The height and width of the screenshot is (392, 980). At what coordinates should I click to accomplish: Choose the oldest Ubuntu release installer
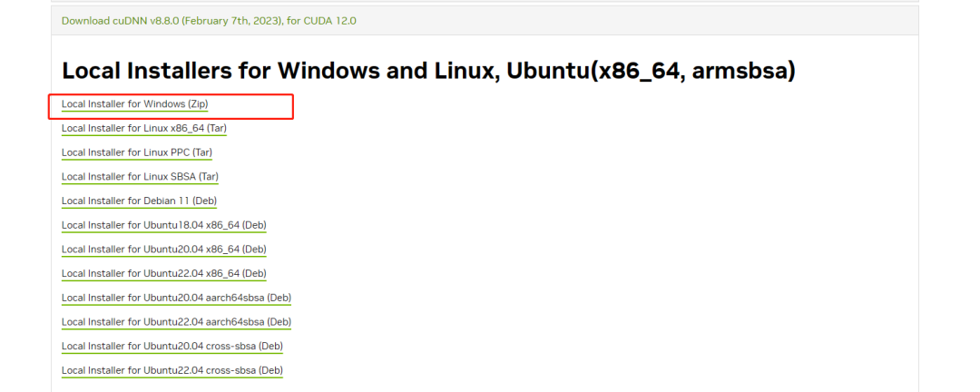[x=163, y=225]
